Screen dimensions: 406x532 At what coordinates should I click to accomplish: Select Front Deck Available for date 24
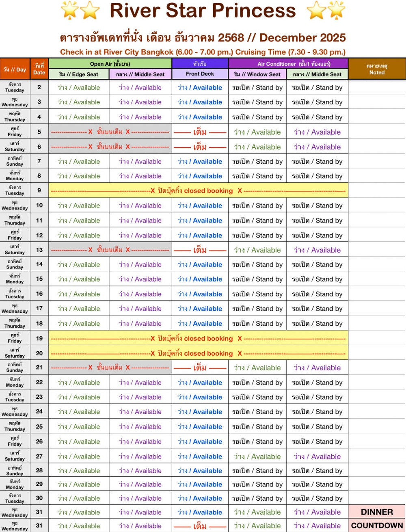pos(200,412)
